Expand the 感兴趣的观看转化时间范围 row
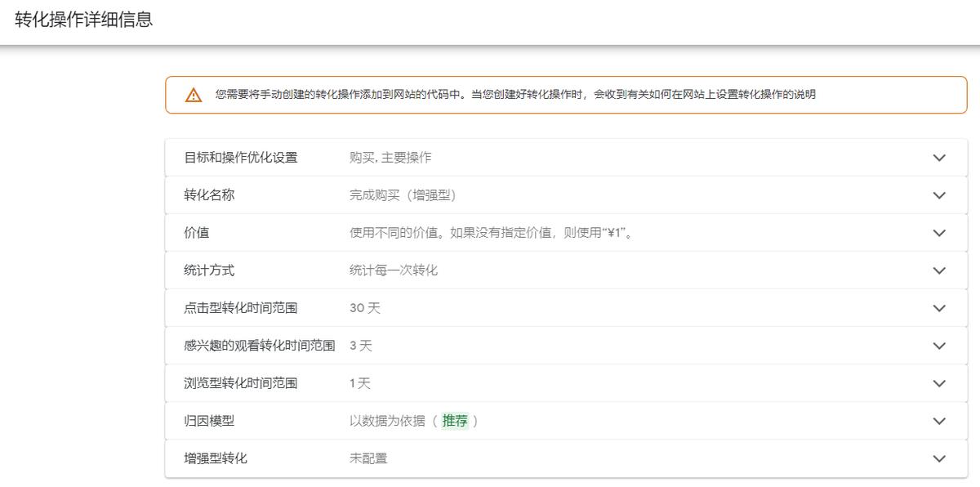The height and width of the screenshot is (487, 980). (938, 345)
